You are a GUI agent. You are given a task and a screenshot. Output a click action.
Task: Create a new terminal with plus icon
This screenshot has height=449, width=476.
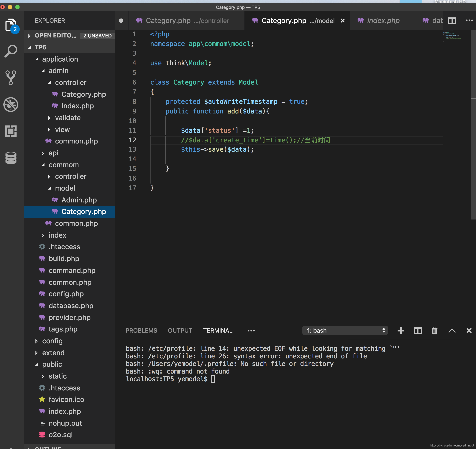tap(401, 331)
